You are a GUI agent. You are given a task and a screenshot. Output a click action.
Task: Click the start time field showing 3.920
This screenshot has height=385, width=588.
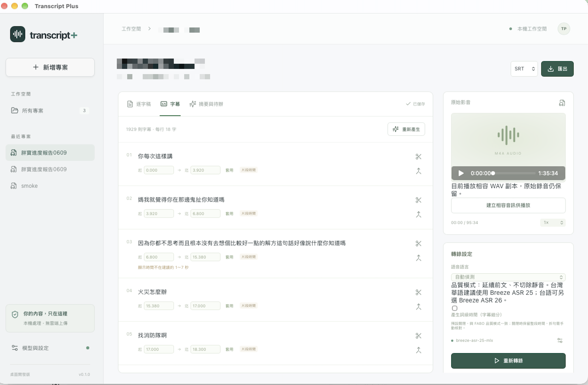(159, 213)
